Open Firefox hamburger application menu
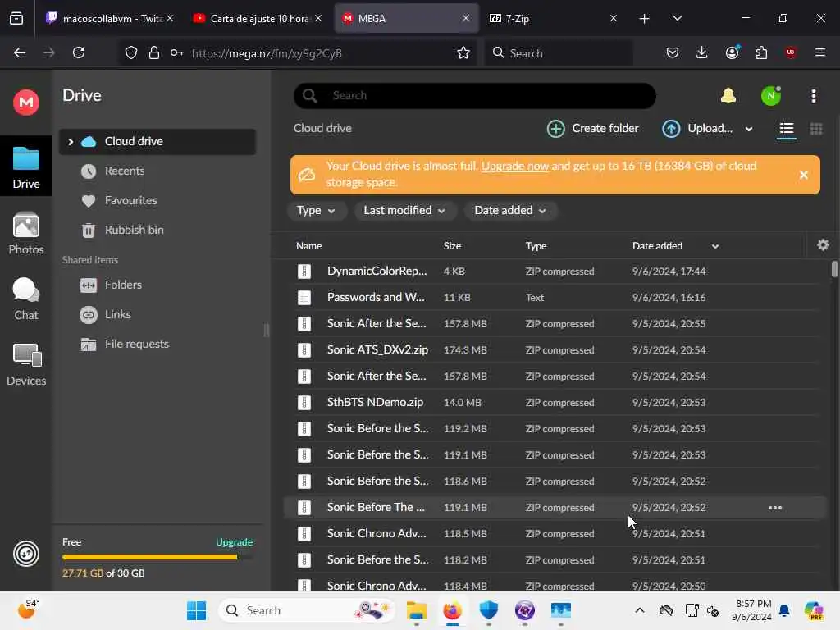Screen dimensions: 840x630 click(x=819, y=52)
